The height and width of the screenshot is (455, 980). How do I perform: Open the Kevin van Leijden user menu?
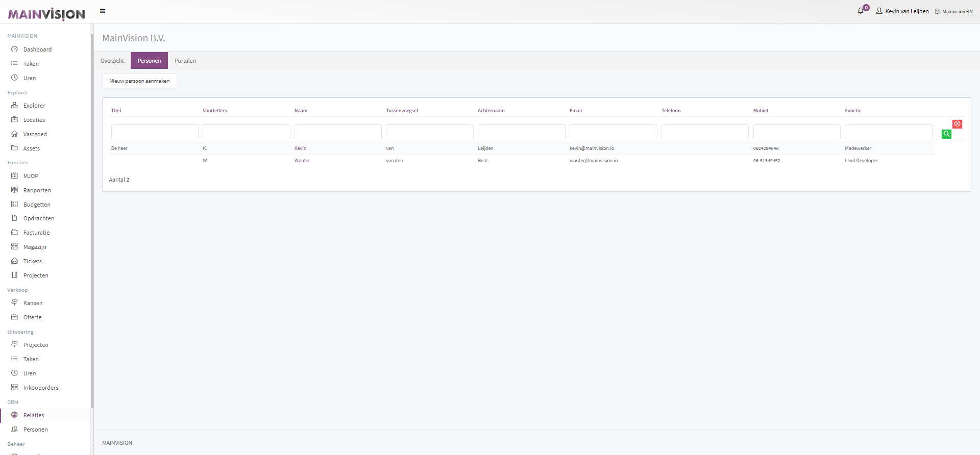tap(902, 11)
